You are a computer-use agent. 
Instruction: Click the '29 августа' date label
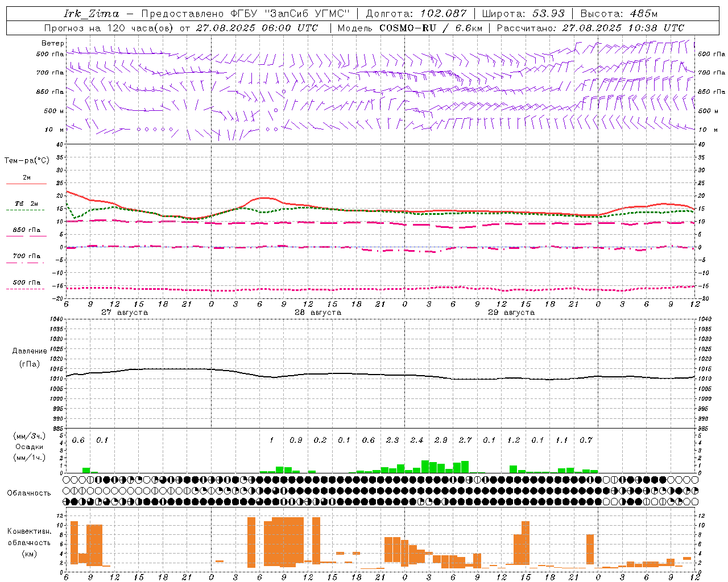511,313
